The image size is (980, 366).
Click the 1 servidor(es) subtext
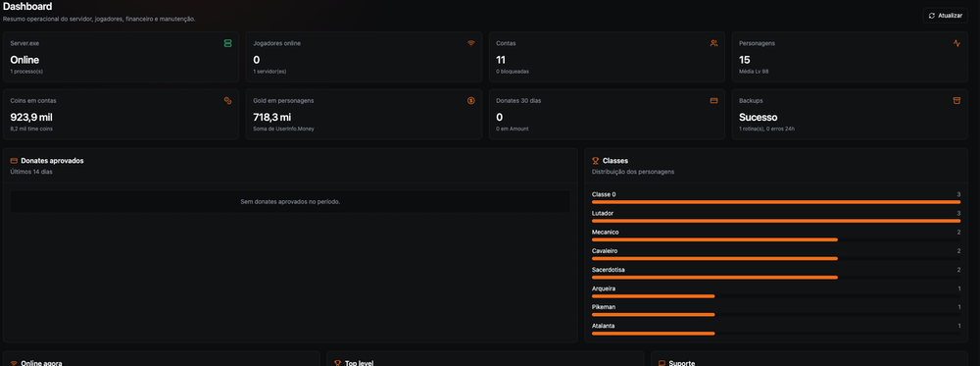click(270, 72)
